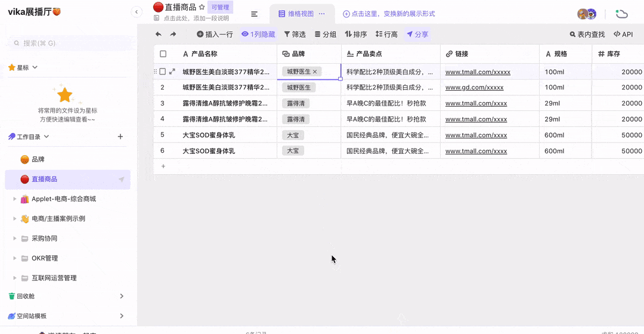Expand row 1 record details
The width and height of the screenshot is (644, 334).
[x=172, y=72]
